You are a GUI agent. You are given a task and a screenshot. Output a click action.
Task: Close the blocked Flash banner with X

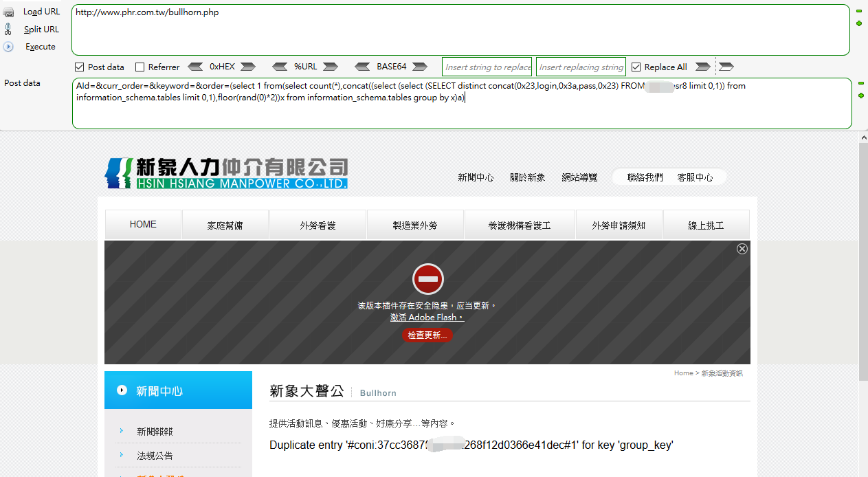[742, 249]
